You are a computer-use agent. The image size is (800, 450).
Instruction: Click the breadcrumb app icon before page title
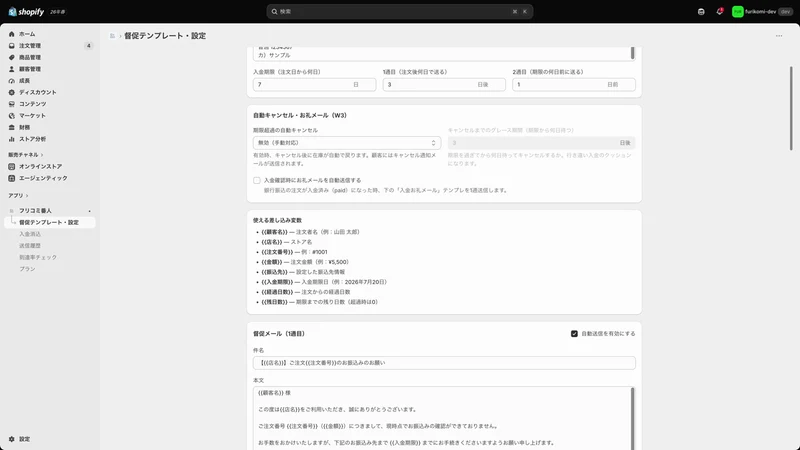click(x=112, y=36)
